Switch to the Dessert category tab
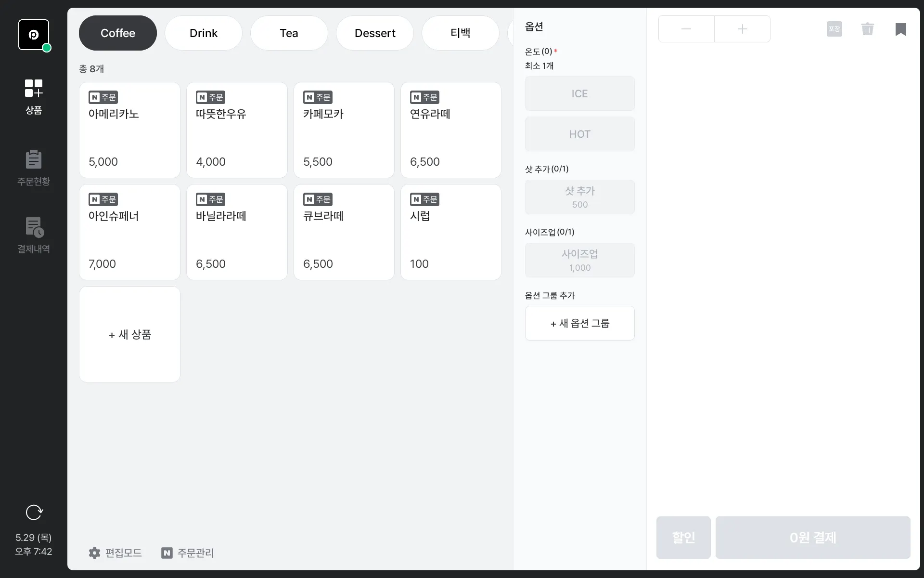The width and height of the screenshot is (924, 578). click(x=375, y=33)
